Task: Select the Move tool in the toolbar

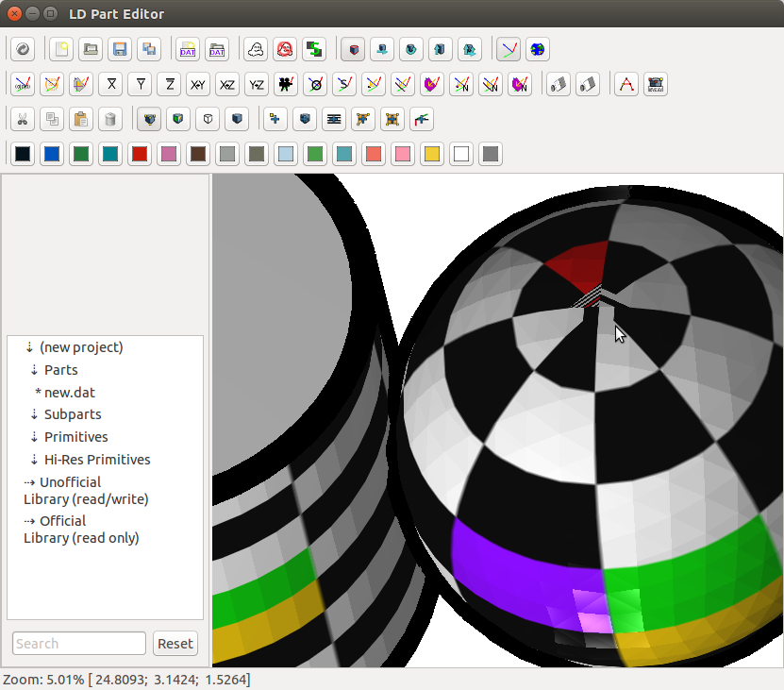Action: point(382,49)
